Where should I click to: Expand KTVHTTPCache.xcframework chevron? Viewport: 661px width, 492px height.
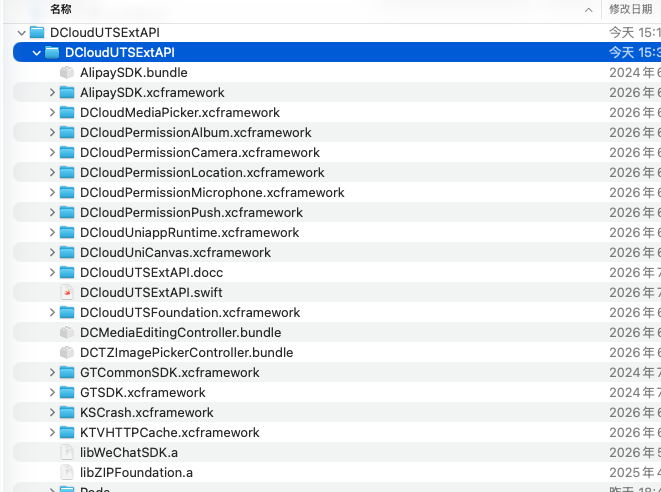(52, 433)
